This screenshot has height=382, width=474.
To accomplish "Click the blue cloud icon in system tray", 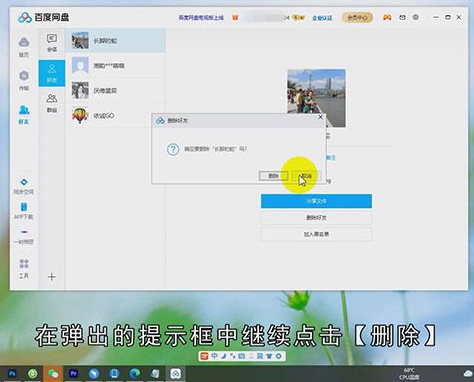I will click(468, 373).
